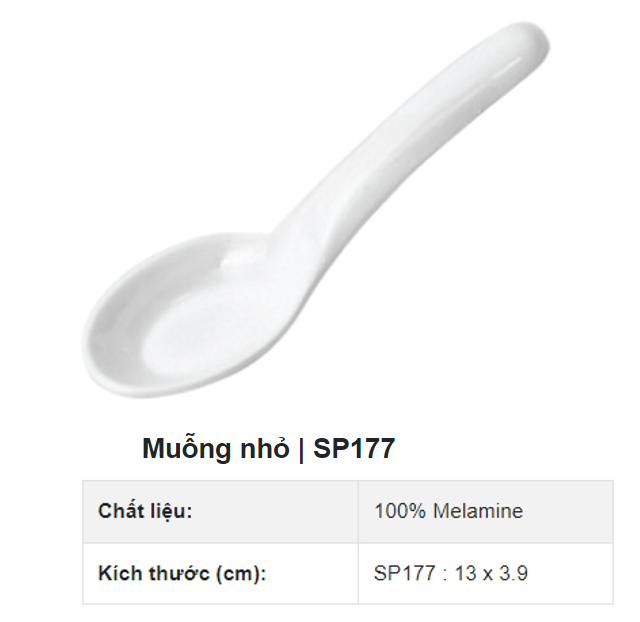Click the bowl of the spoon
Screen dimensions: 640x622
coord(170,320)
